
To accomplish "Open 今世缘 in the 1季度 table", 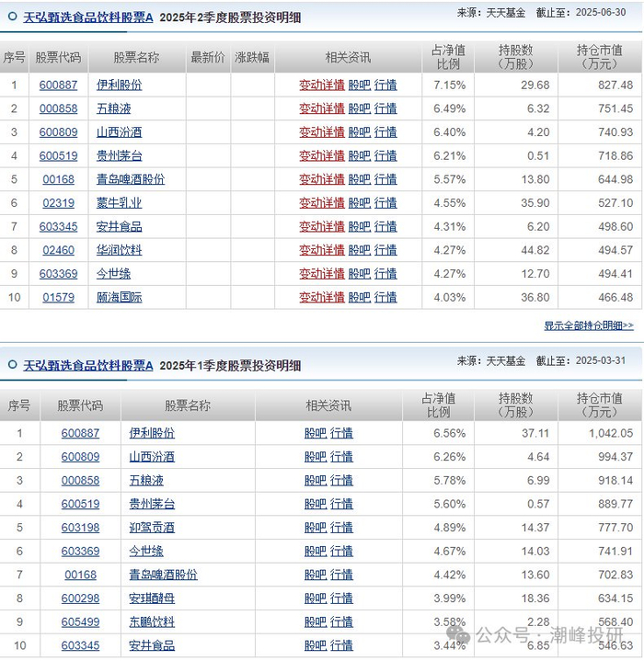I will [146, 552].
